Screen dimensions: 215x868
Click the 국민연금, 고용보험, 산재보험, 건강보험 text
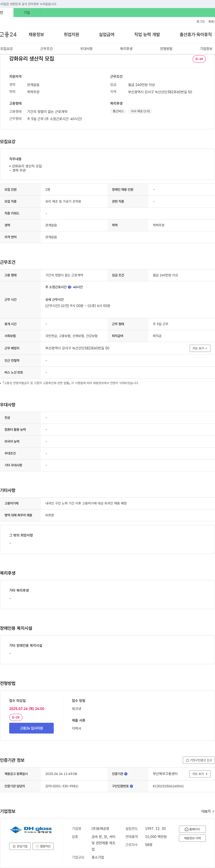[x=71, y=336]
